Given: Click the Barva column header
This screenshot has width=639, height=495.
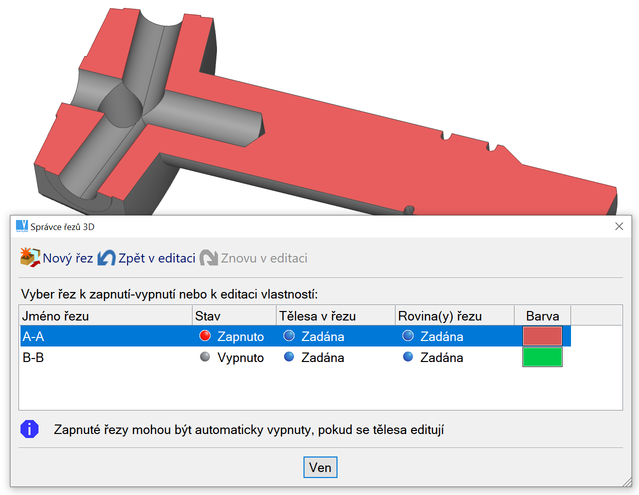Looking at the screenshot, I should click(542, 316).
